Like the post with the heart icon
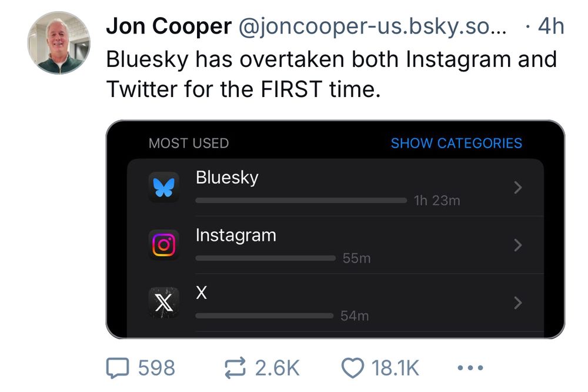588x392 pixels. [352, 368]
